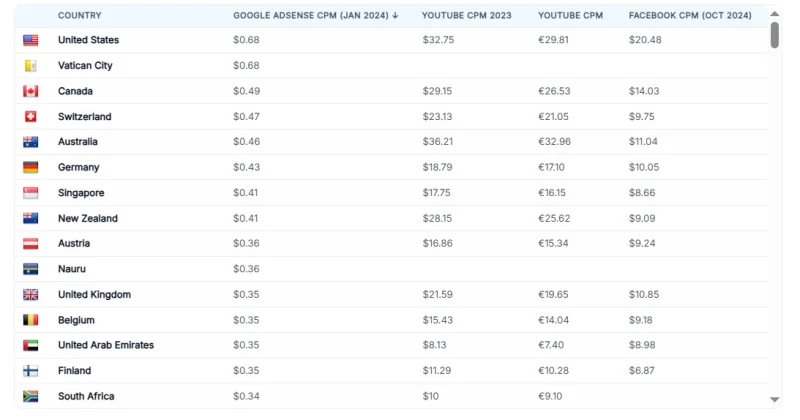The height and width of the screenshot is (420, 800).
Task: Select the Switzerland flag icon
Action: tap(31, 117)
